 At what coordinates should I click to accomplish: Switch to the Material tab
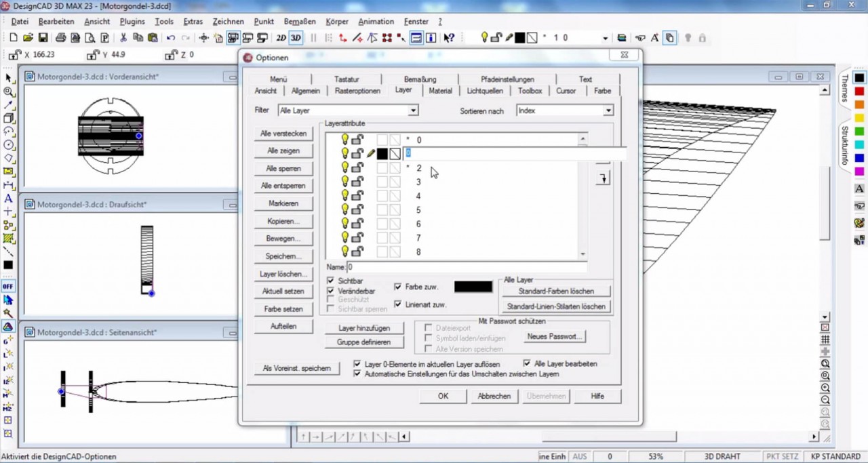point(440,90)
